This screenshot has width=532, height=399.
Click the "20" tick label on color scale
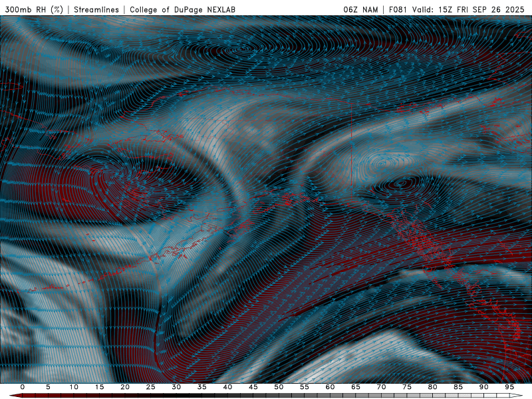[125, 387]
